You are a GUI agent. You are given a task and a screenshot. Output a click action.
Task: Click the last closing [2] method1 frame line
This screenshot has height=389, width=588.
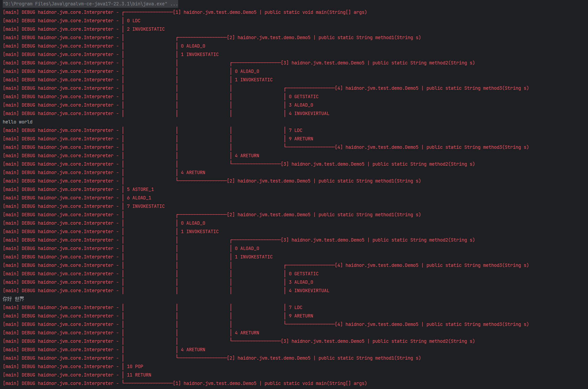coord(324,358)
